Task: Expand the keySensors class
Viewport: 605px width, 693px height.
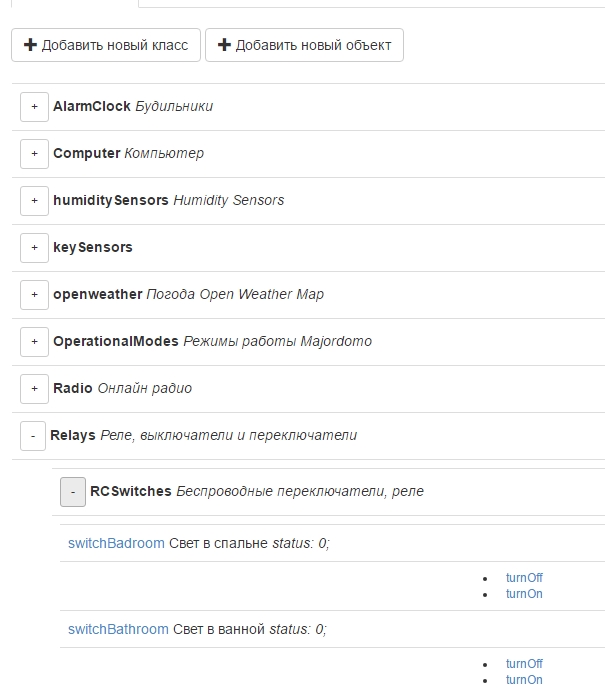Action: [34, 247]
